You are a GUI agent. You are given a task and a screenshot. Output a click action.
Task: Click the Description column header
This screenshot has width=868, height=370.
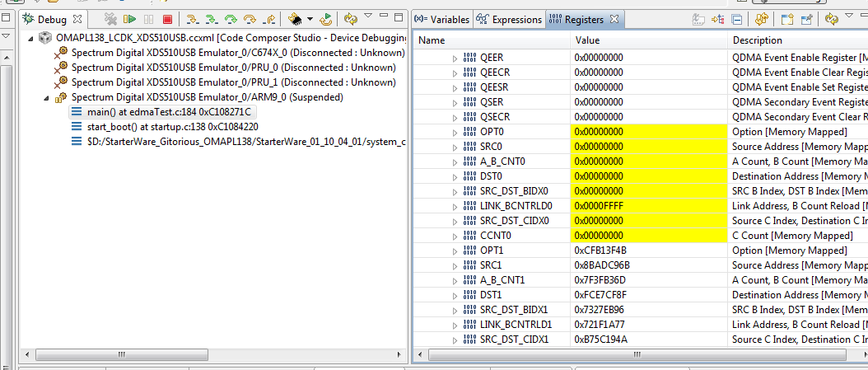click(798, 40)
